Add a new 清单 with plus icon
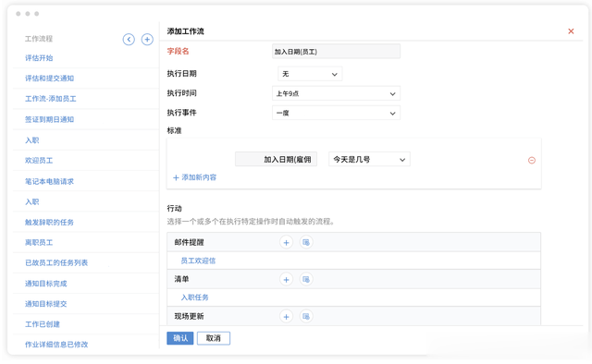This screenshot has height=364, width=592. click(x=286, y=280)
